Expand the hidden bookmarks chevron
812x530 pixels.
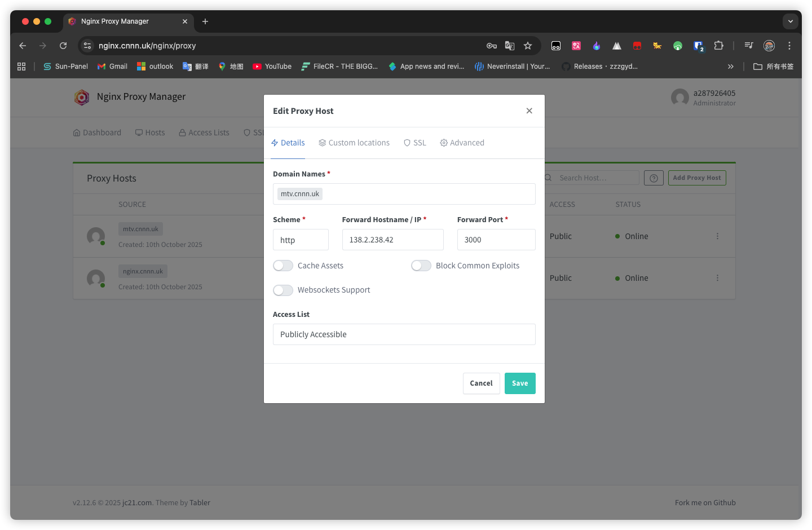731,67
